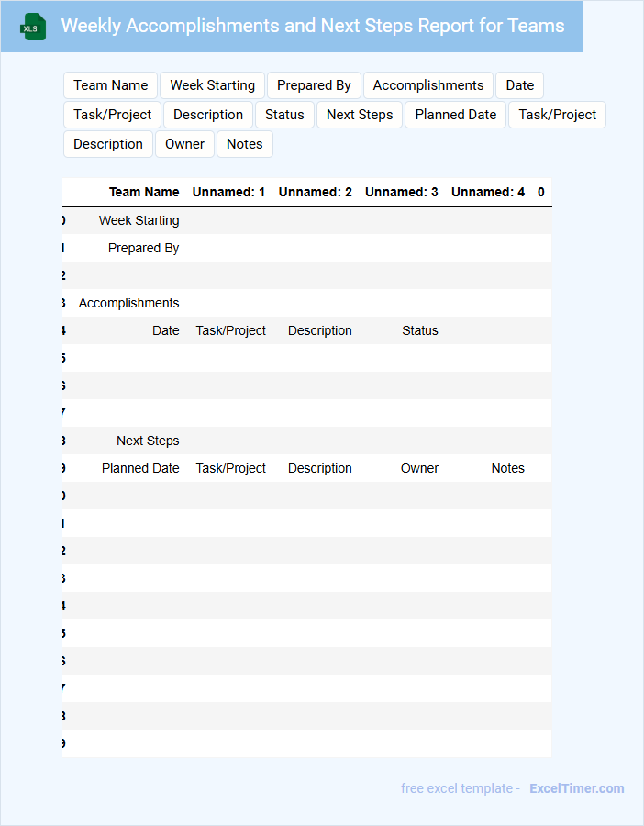The width and height of the screenshot is (644, 826).
Task: Click the Next Steps table cell
Action: (148, 441)
